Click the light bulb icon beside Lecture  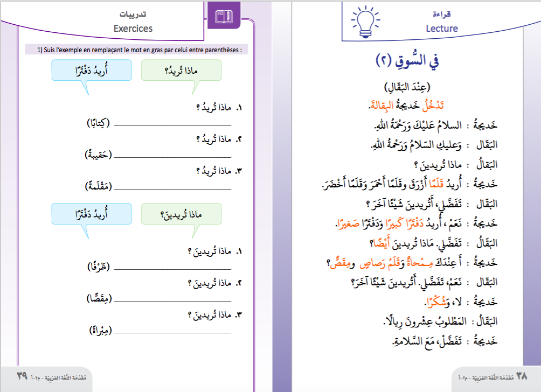tap(365, 22)
